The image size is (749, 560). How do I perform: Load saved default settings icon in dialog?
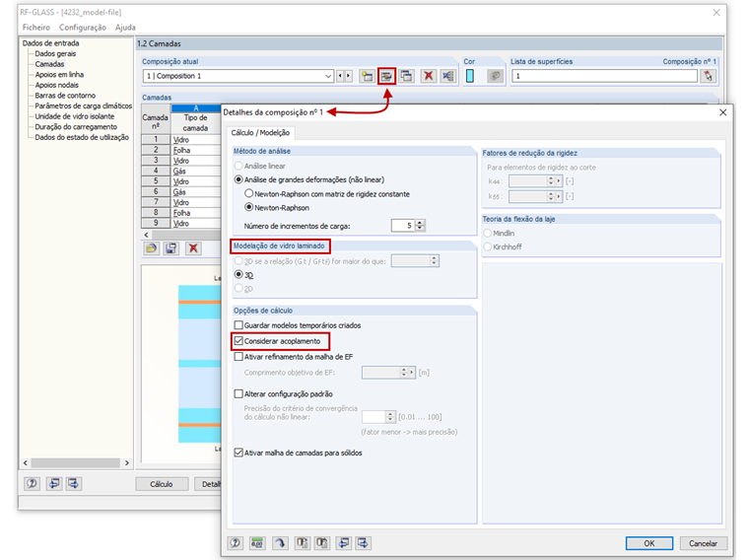click(x=302, y=543)
